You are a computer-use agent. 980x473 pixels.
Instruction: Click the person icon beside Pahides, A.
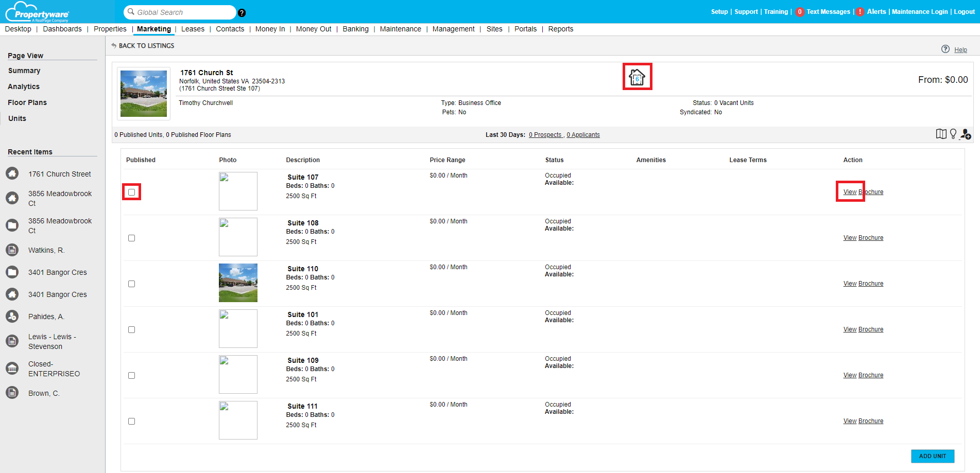pyautogui.click(x=12, y=316)
